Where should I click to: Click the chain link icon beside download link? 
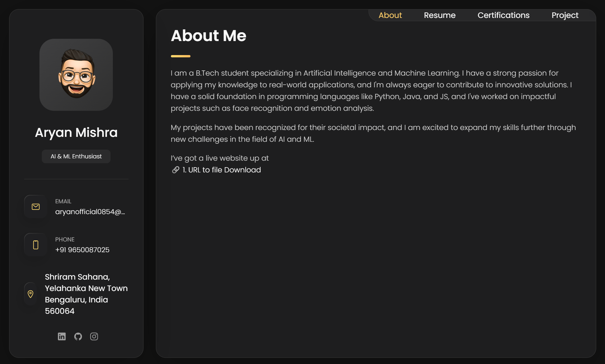pyautogui.click(x=175, y=170)
